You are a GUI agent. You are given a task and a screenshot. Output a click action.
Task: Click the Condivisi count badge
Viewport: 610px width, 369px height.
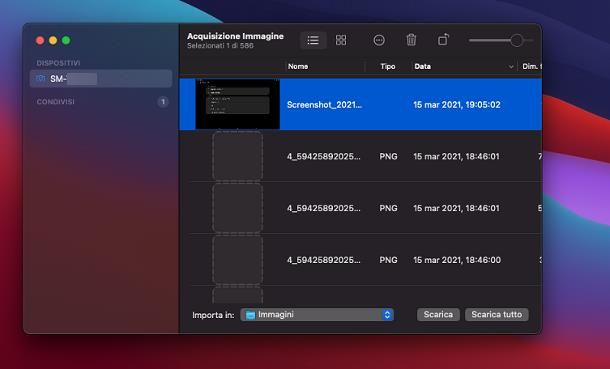pyautogui.click(x=163, y=102)
